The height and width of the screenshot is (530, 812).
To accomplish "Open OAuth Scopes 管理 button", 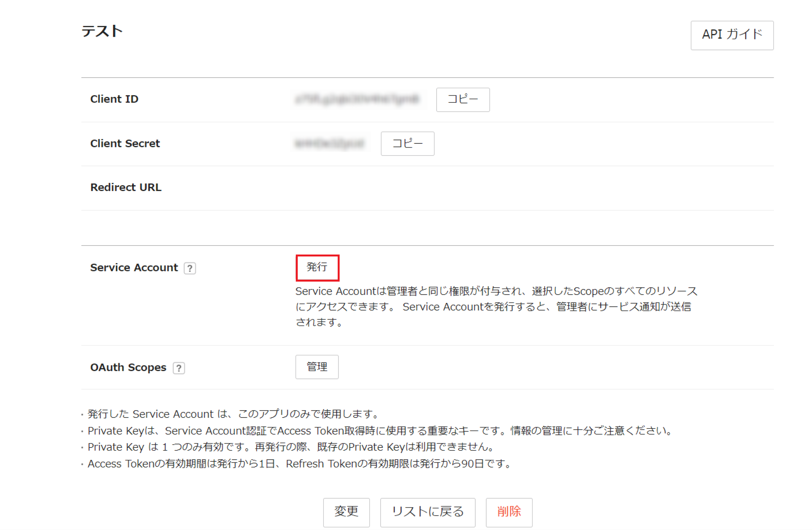I will (317, 367).
